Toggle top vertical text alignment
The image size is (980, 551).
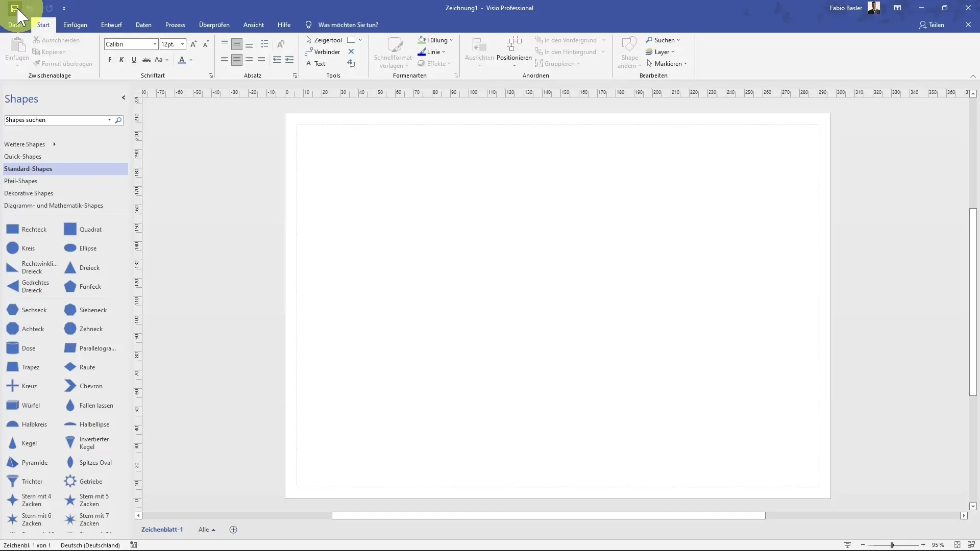pos(225,44)
